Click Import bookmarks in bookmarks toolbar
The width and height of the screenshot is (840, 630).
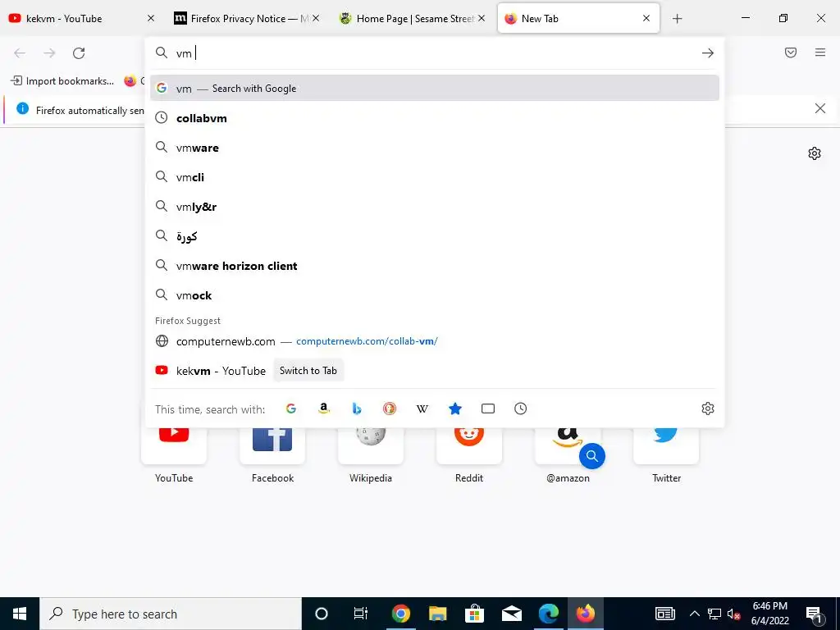[62, 81]
